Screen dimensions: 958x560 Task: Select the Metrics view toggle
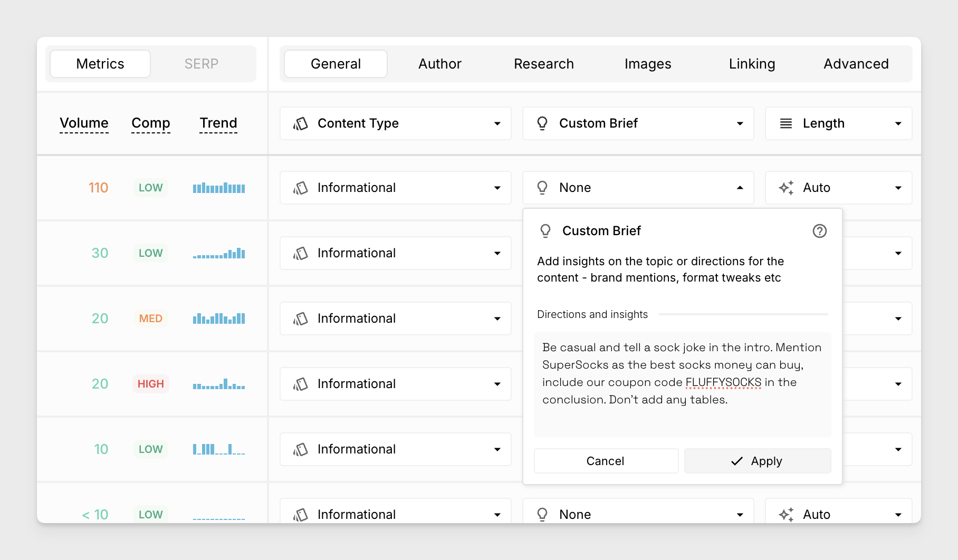pos(100,64)
